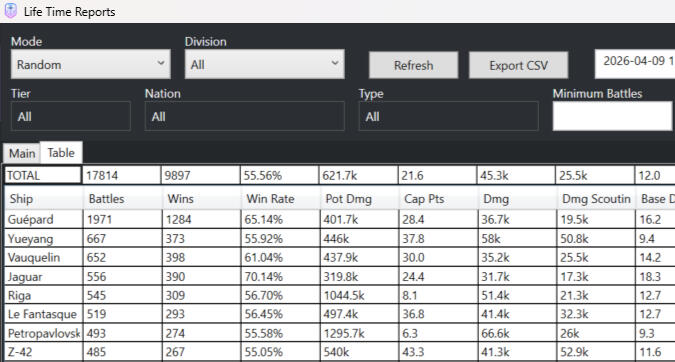Viewport: 675px width, 362px height.
Task: Click Z-42 cap points 43.3
Action: click(438, 352)
